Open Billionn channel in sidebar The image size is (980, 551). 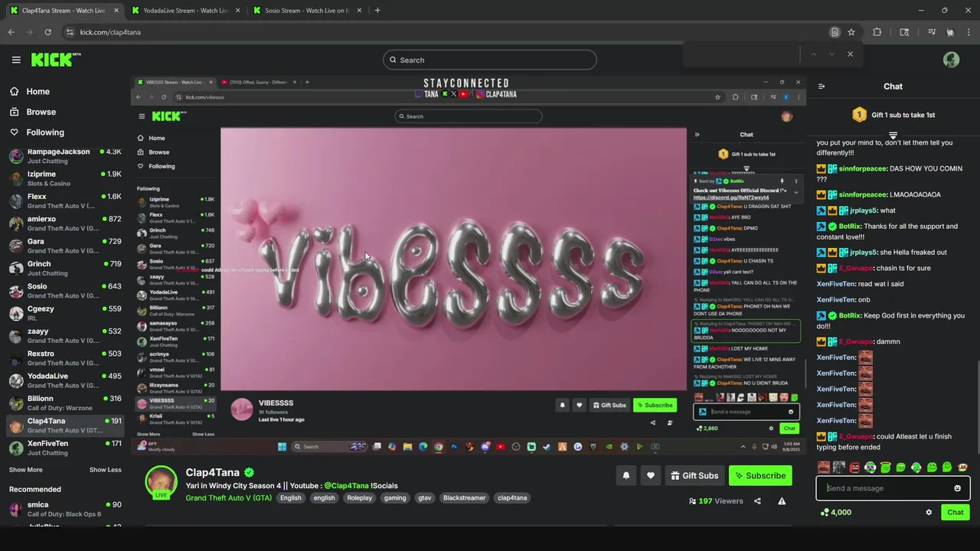pos(65,403)
